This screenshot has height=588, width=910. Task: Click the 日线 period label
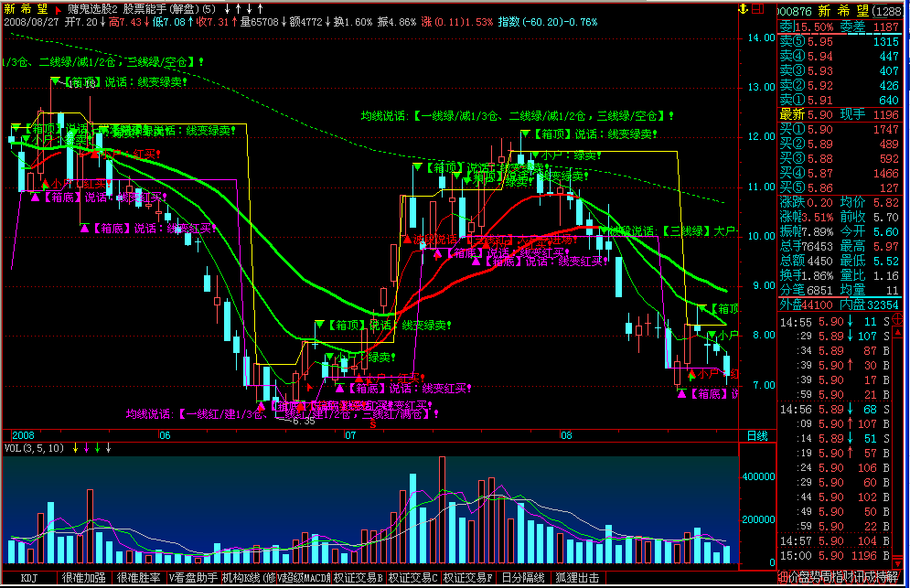point(757,436)
